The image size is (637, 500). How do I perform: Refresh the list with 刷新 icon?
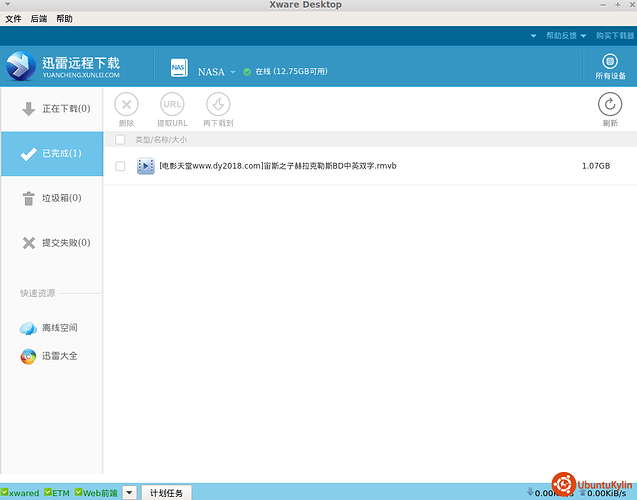coord(609,104)
